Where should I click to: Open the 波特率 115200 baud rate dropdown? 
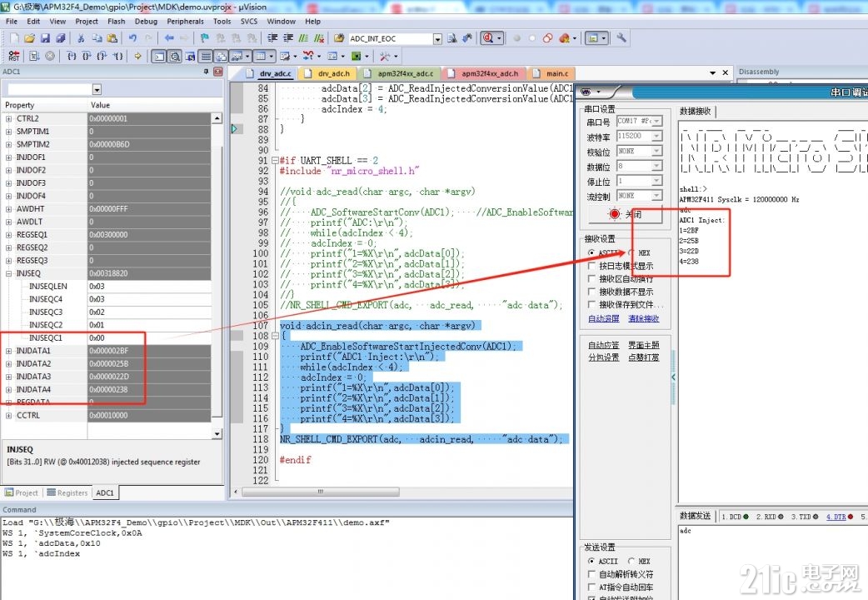tap(656, 136)
